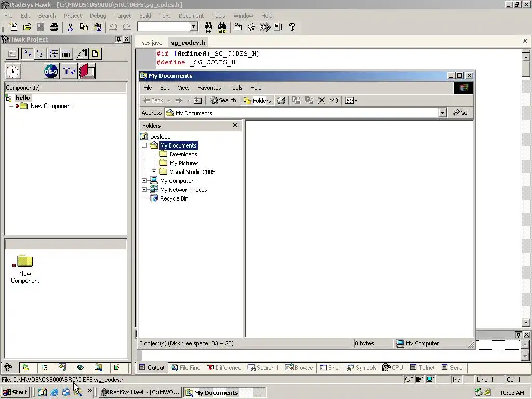532x399 pixels.
Task: Click the Copy icon in Hawk toolbar
Action: click(x=84, y=27)
